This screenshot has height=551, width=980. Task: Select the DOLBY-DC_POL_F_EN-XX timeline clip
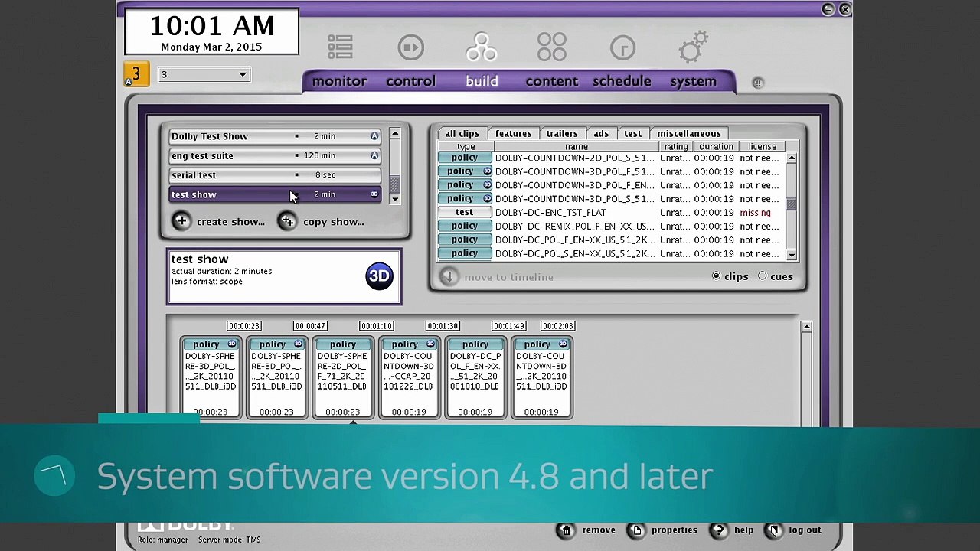475,378
